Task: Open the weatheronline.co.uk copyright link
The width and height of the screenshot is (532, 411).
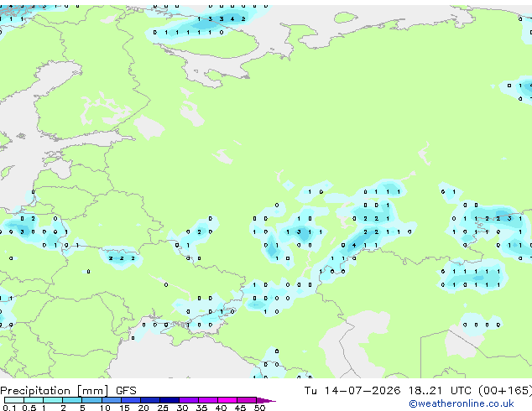Action: pyautogui.click(x=461, y=403)
